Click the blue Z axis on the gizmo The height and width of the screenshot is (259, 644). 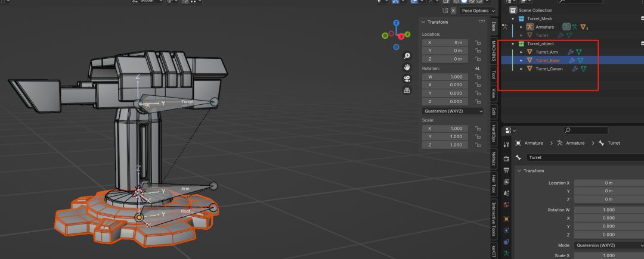click(397, 23)
